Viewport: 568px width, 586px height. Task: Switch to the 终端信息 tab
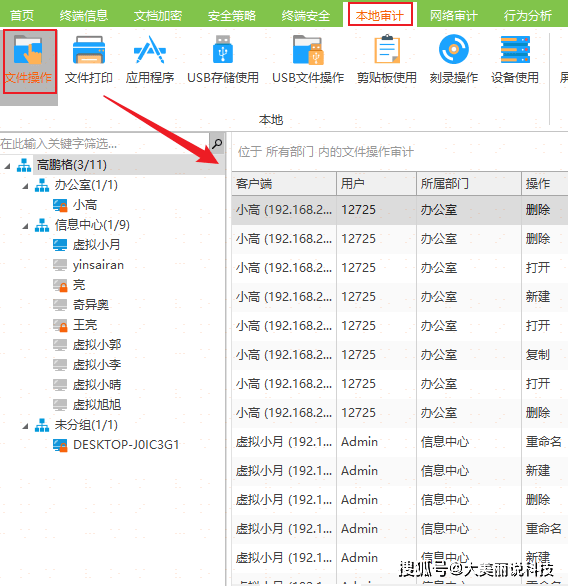tap(84, 16)
